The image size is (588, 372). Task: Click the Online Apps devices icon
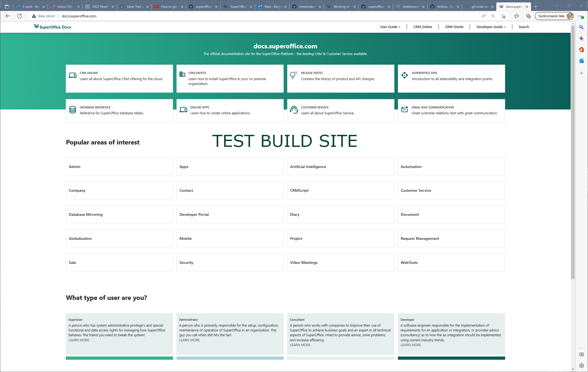pos(183,109)
